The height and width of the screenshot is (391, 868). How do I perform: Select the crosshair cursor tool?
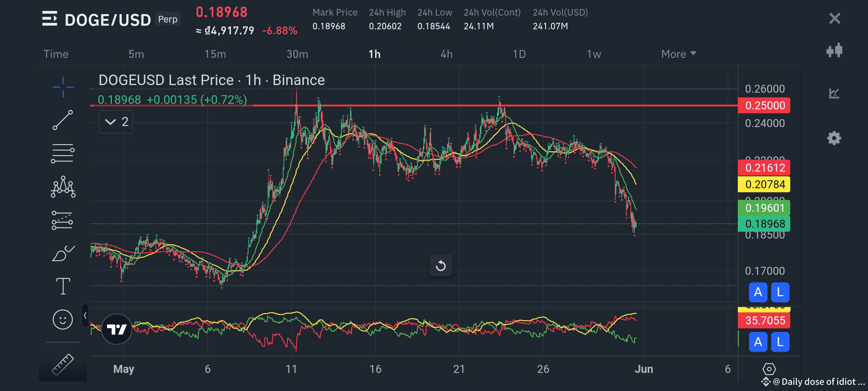(x=63, y=87)
